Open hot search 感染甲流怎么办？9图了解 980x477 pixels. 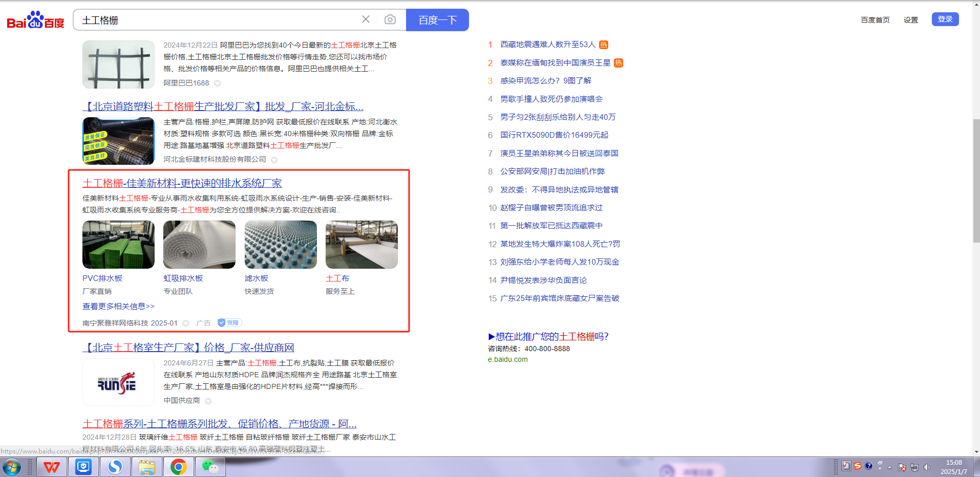tap(546, 81)
